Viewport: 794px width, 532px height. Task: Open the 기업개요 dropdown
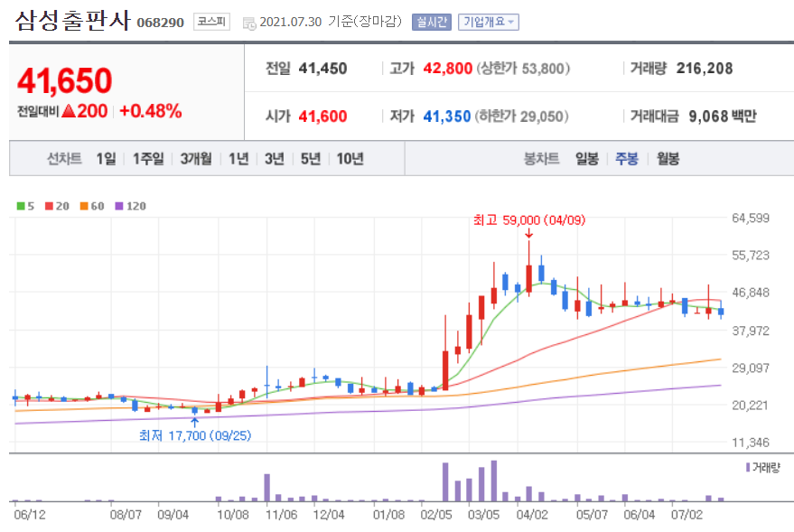click(x=489, y=22)
